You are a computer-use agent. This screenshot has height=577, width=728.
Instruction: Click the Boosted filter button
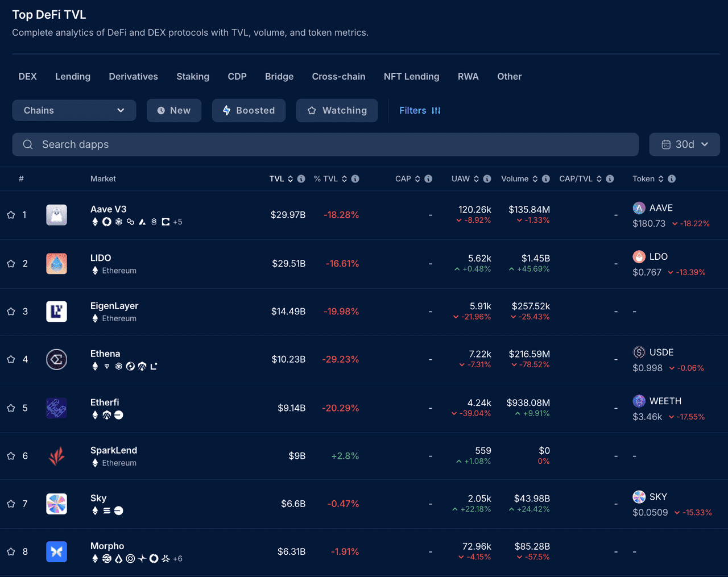pyautogui.click(x=249, y=110)
